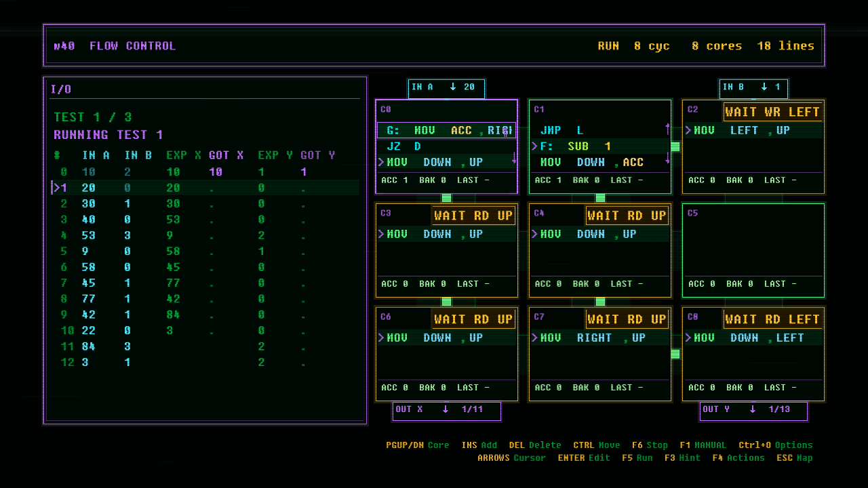Click the F3 Hint shortcut
Screen dimensions: 868x488
click(682, 458)
